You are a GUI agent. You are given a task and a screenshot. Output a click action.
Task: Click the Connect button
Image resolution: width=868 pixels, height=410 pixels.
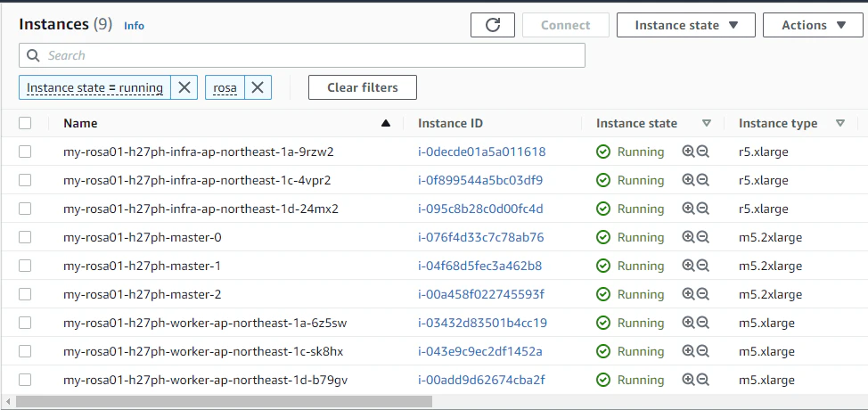click(x=565, y=25)
